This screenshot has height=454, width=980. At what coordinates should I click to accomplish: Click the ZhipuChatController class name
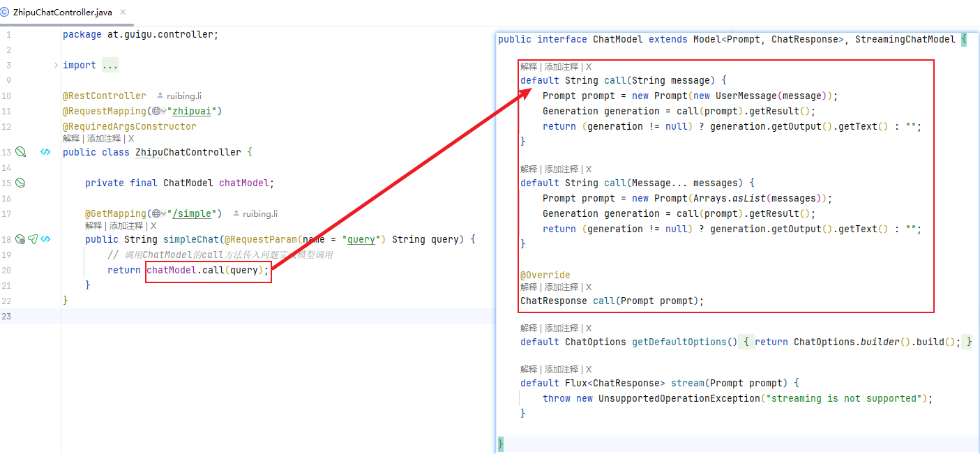188,152
